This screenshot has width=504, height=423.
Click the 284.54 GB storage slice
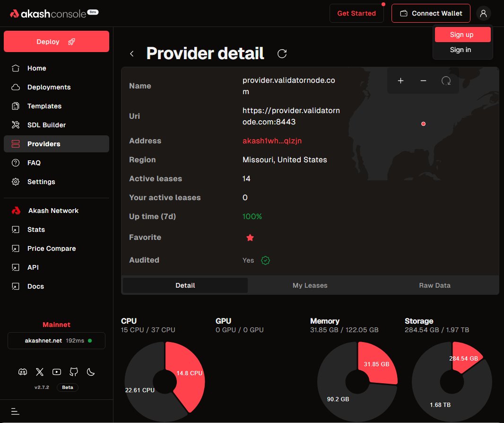coord(464,358)
